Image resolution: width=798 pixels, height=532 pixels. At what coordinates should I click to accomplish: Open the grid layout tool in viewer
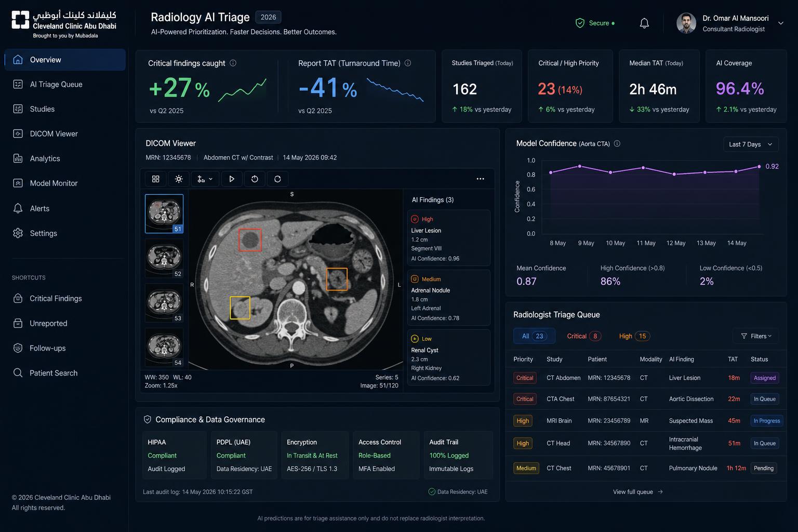click(155, 179)
